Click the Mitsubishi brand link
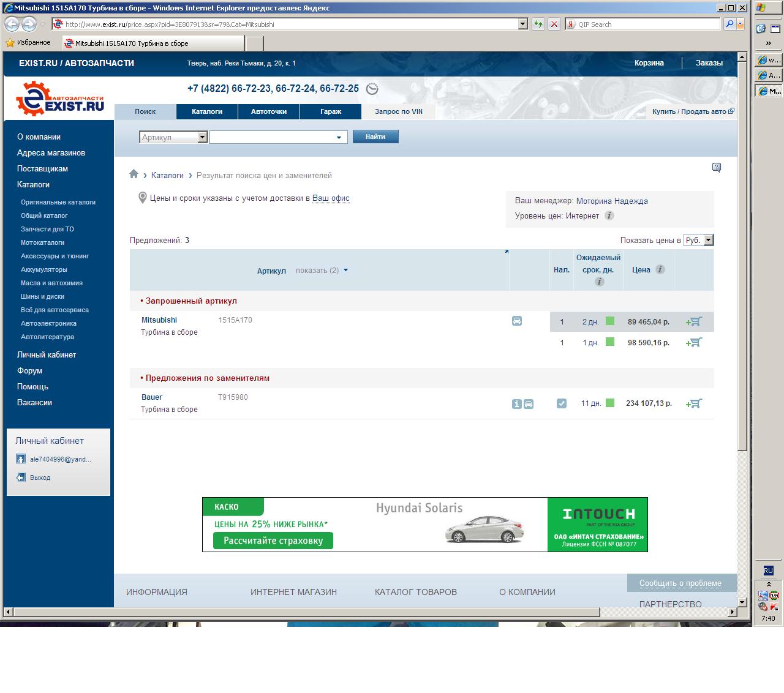 tap(159, 320)
